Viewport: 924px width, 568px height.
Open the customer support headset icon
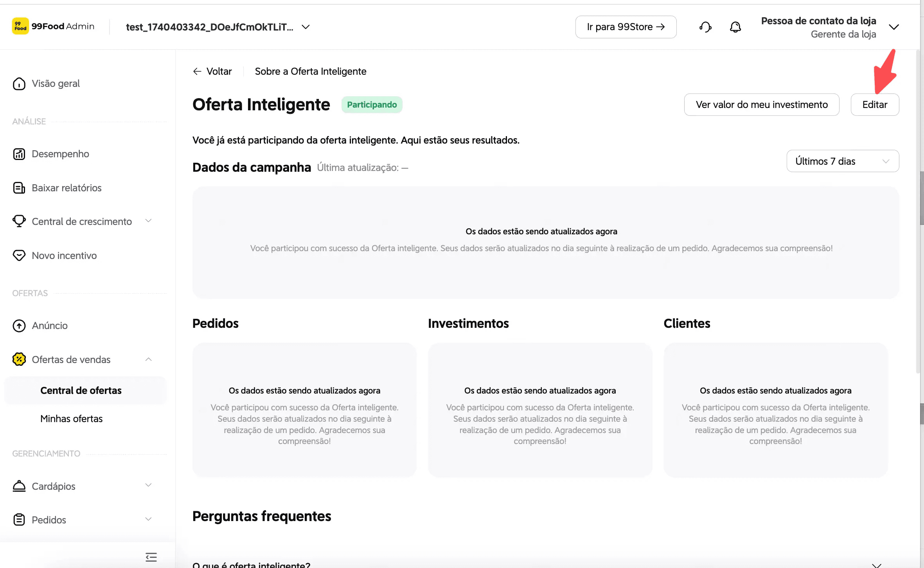(x=705, y=27)
